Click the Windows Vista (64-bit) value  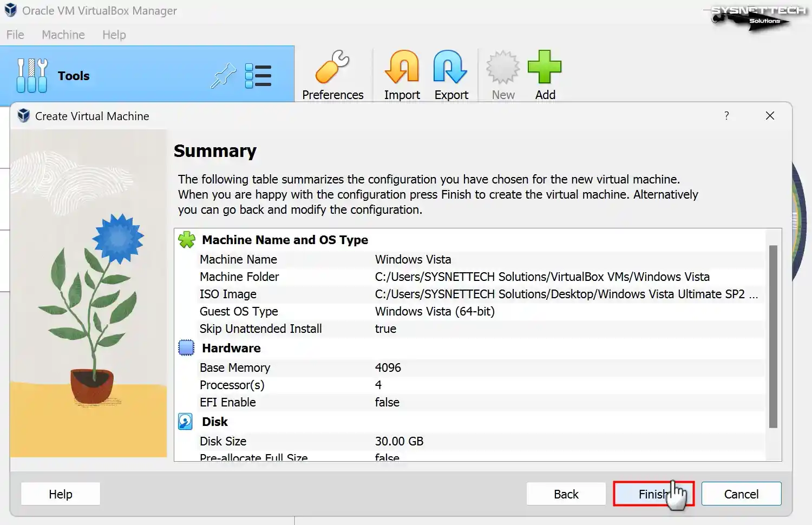[x=435, y=311]
